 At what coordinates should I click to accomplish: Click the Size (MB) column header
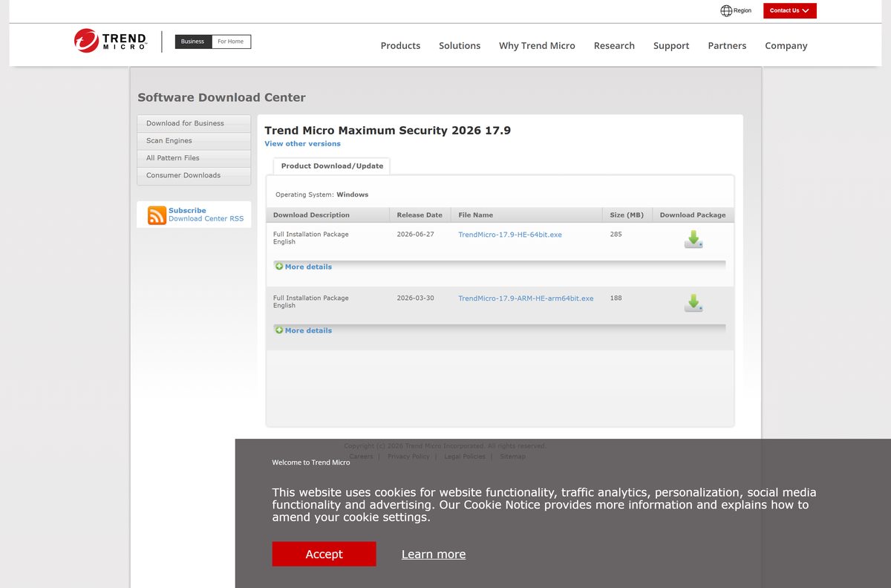pos(627,215)
